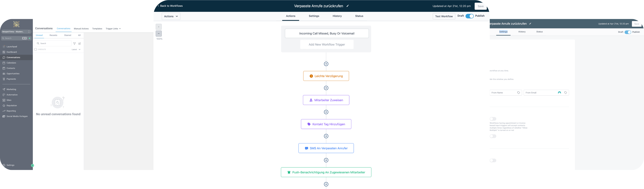The height and width of the screenshot is (189, 644).
Task: Select the Recents conversations tab
Action: (53, 35)
